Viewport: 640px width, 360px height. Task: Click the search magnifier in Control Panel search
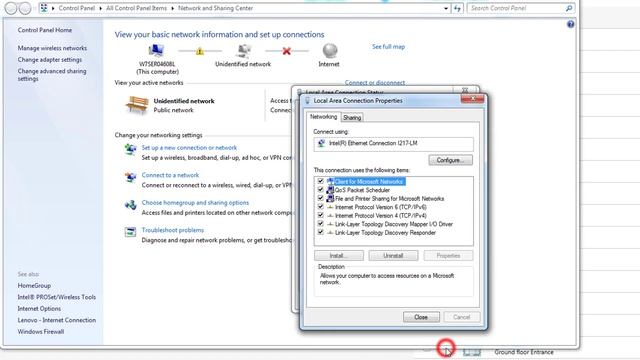click(x=569, y=8)
